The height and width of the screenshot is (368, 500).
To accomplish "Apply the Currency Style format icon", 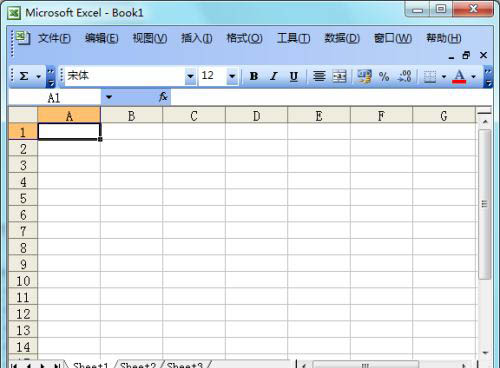I will click(364, 76).
